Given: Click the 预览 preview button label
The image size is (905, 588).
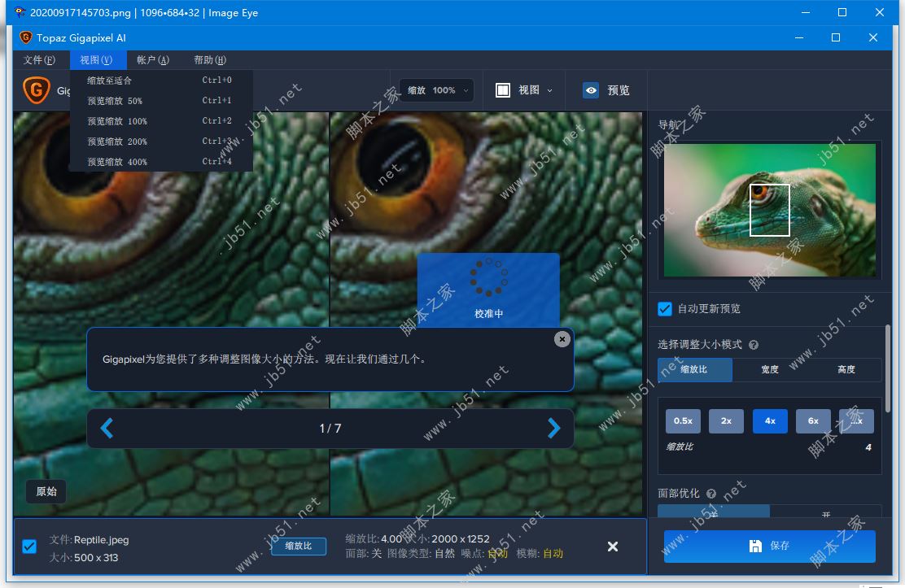Looking at the screenshot, I should [x=619, y=90].
